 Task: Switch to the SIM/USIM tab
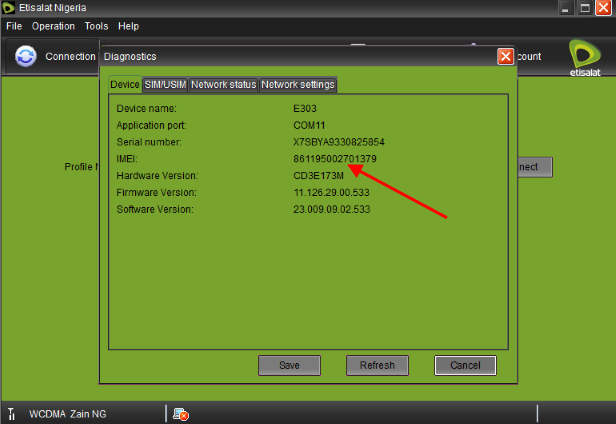tap(165, 84)
